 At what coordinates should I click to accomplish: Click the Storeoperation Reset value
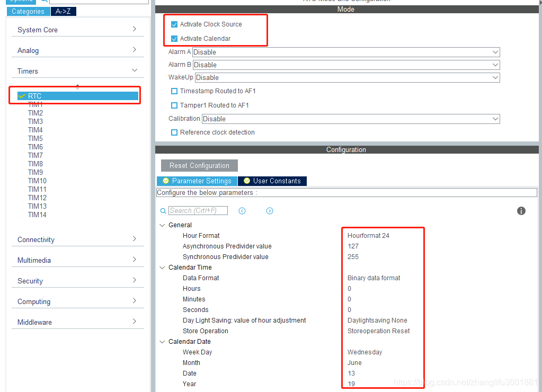coord(378,331)
